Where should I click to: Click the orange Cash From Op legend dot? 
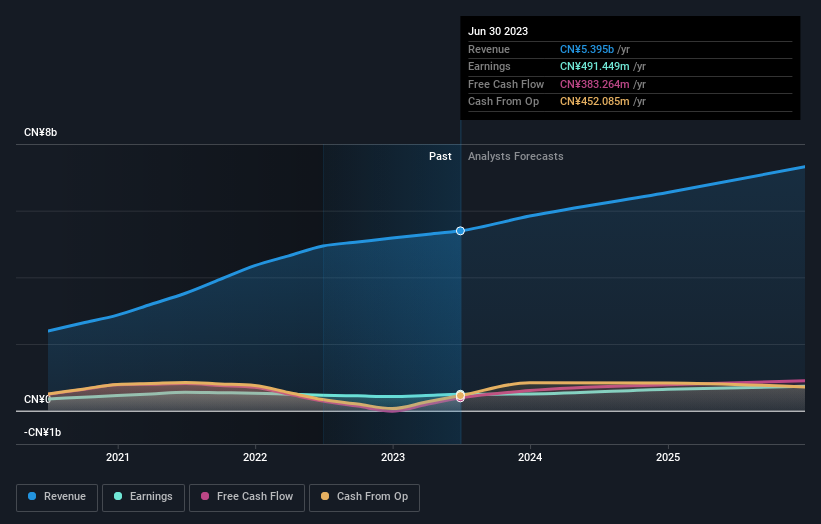pyautogui.click(x=325, y=496)
